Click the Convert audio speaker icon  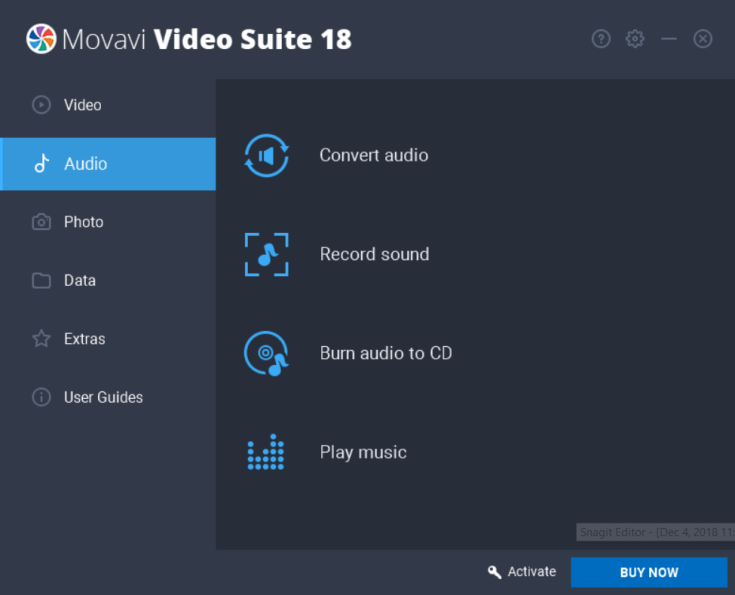click(x=266, y=156)
